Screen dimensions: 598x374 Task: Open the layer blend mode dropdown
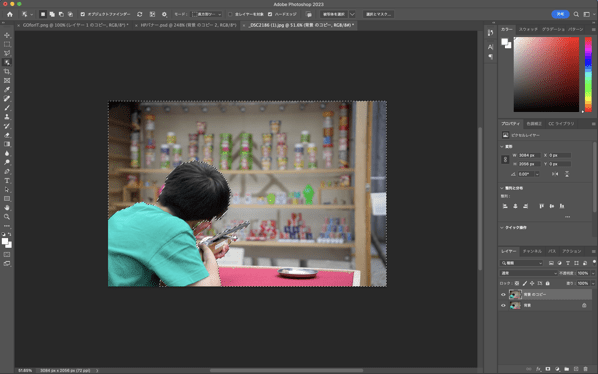[529, 273]
